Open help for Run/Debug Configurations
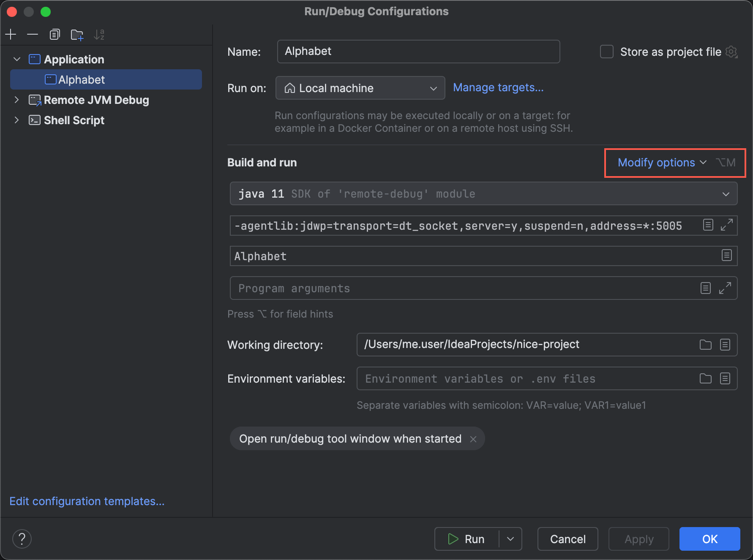753x560 pixels. pos(22,538)
